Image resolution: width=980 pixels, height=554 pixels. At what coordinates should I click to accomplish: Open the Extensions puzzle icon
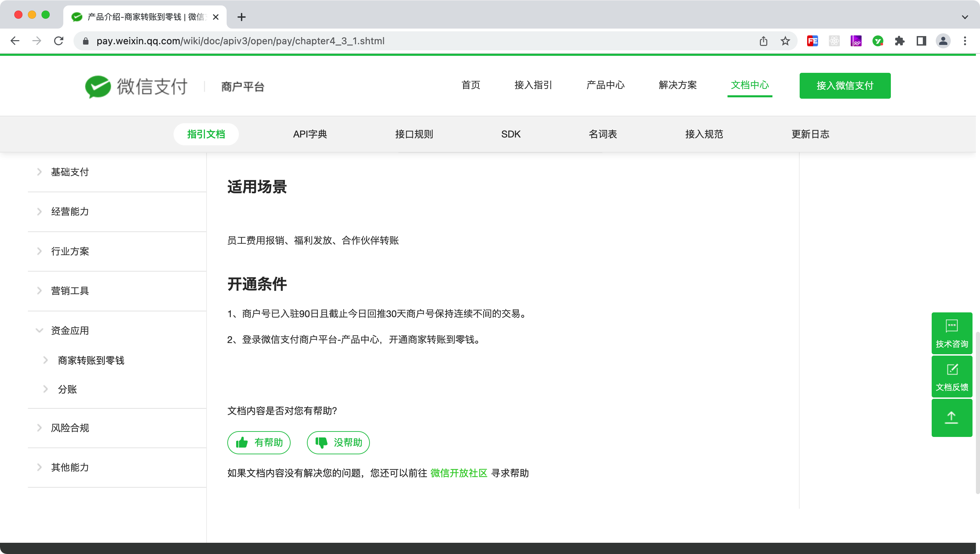coord(899,41)
